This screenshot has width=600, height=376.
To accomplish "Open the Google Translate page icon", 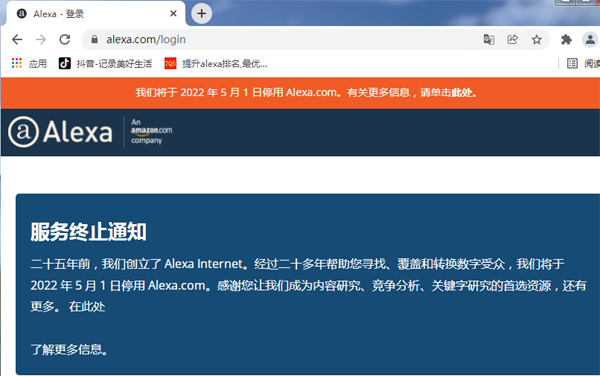I will click(489, 39).
